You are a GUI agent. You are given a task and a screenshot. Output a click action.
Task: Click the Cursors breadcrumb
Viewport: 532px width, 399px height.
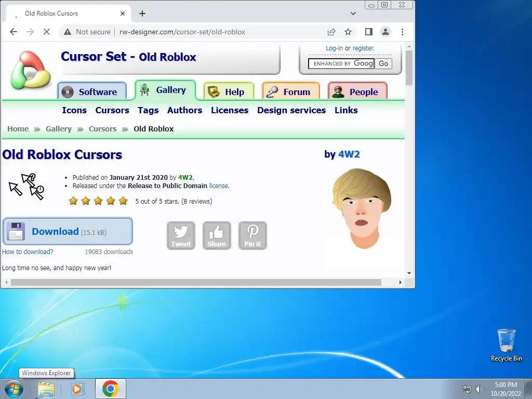pos(102,129)
